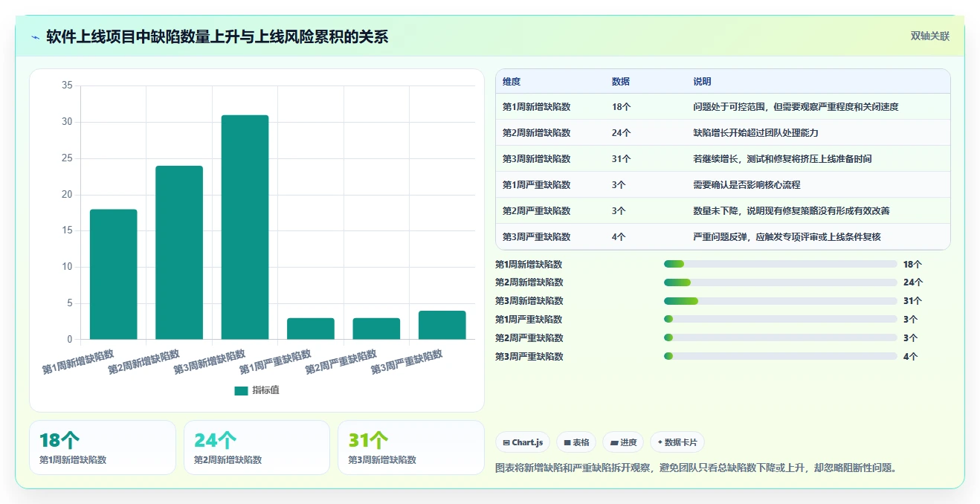Image resolution: width=980 pixels, height=504 pixels.
Task: Select the 第1周严重缺陷数 bar in chart
Action: tap(311, 329)
